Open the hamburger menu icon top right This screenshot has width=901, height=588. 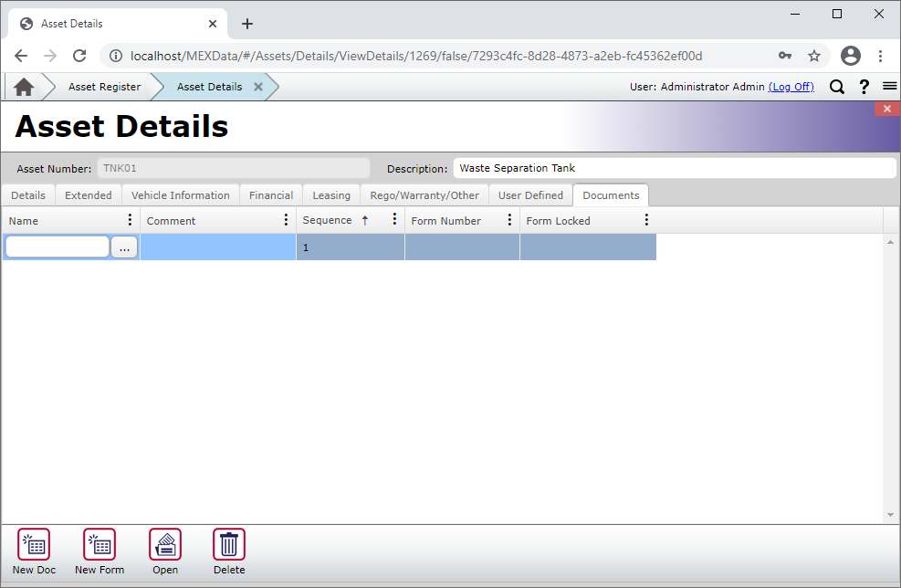click(889, 87)
